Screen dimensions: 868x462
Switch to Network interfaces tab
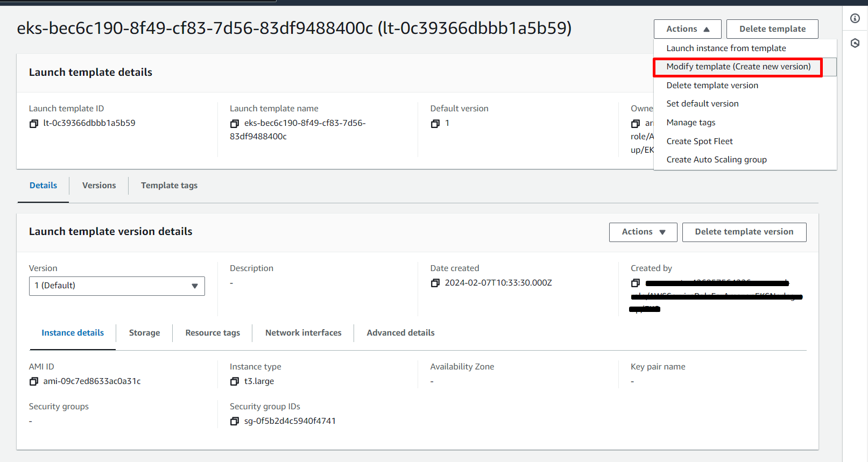(303, 333)
